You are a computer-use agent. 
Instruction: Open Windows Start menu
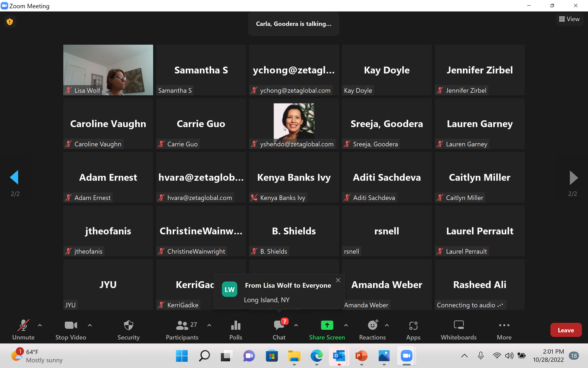(182, 356)
